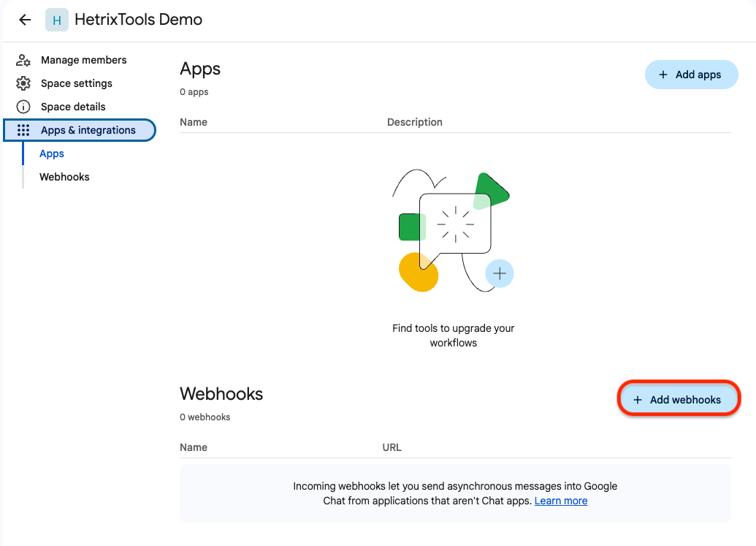756x546 pixels.
Task: Select Space details in the sidebar
Action: pyautogui.click(x=73, y=107)
